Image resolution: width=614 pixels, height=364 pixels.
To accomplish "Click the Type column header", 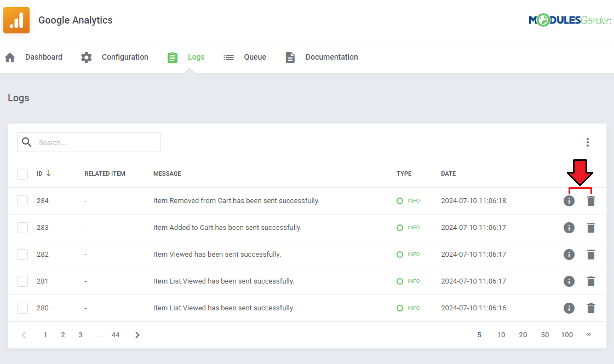I will click(404, 174).
